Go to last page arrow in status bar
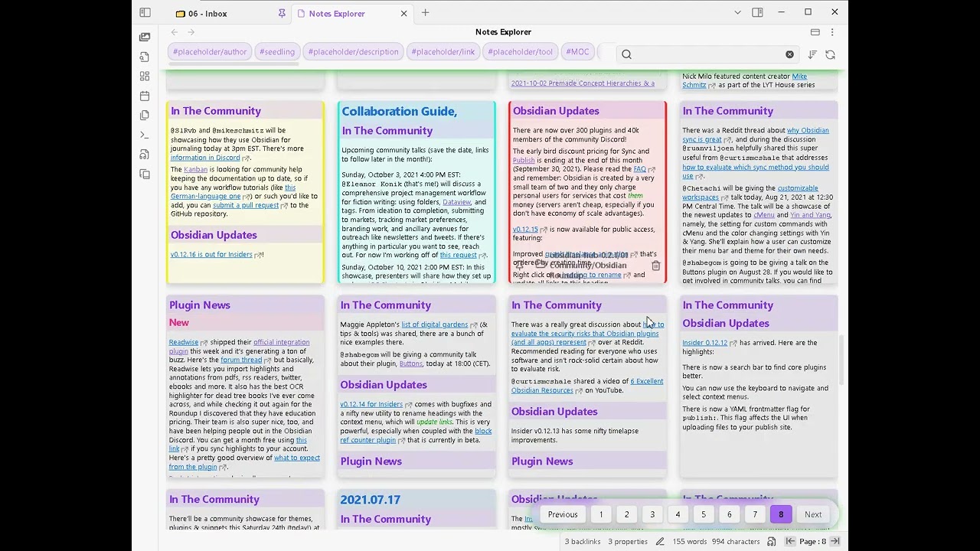 coord(835,542)
